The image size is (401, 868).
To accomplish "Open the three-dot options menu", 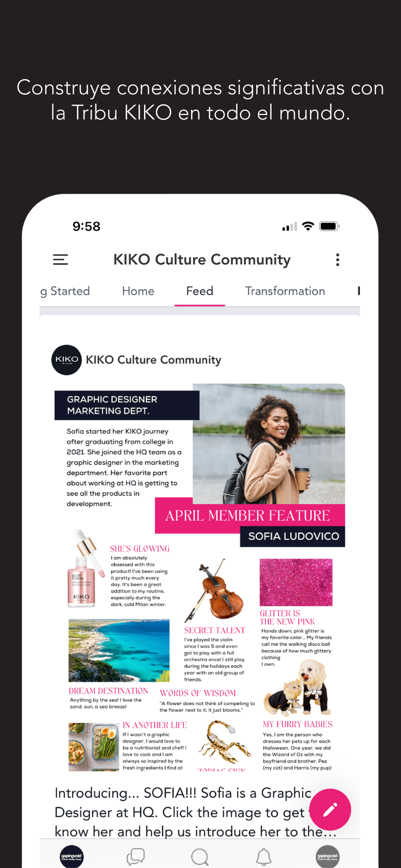I will click(338, 260).
